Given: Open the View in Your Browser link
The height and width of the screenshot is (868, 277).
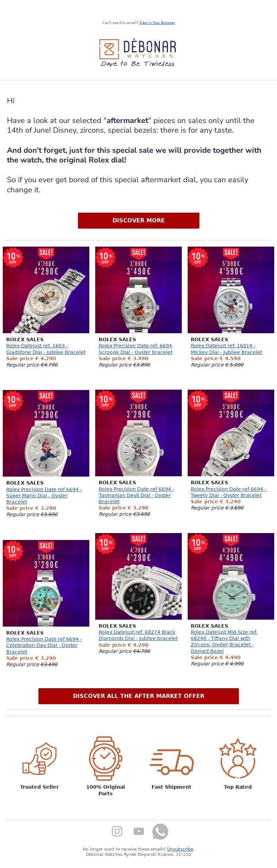Looking at the screenshot, I should point(157,23).
